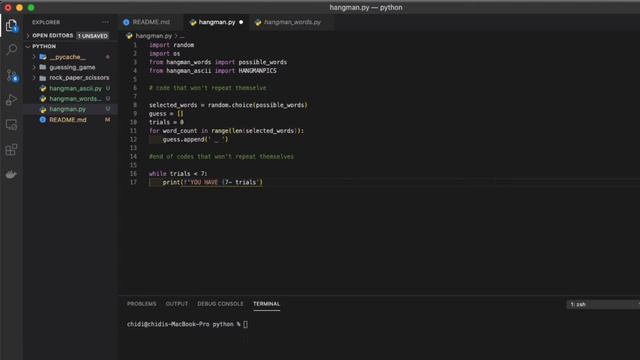Click the for loop on line 11

pos(226,131)
